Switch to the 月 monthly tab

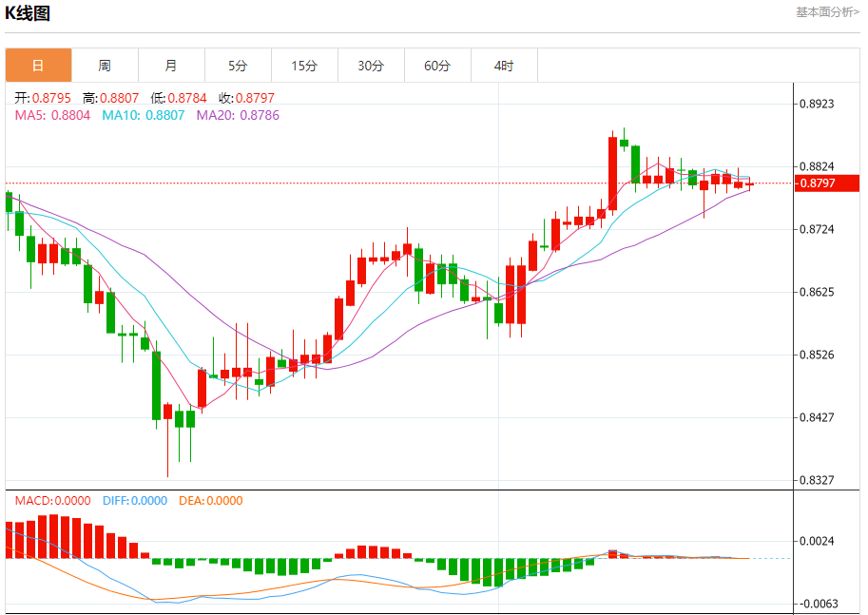pyautogui.click(x=171, y=66)
